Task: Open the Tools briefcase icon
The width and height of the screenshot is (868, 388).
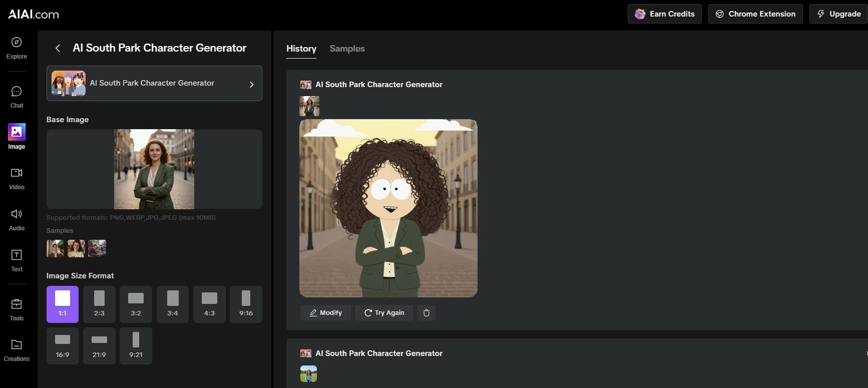Action: (x=17, y=304)
